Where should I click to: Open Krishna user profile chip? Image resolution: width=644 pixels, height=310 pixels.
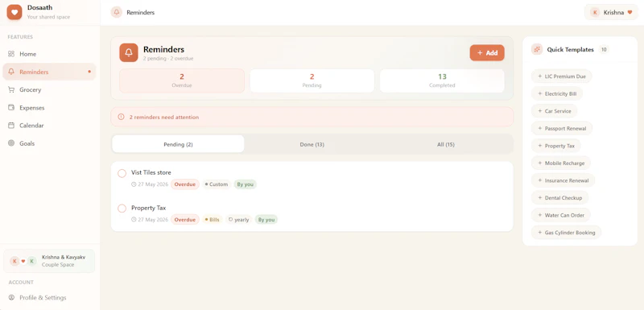[x=611, y=12]
